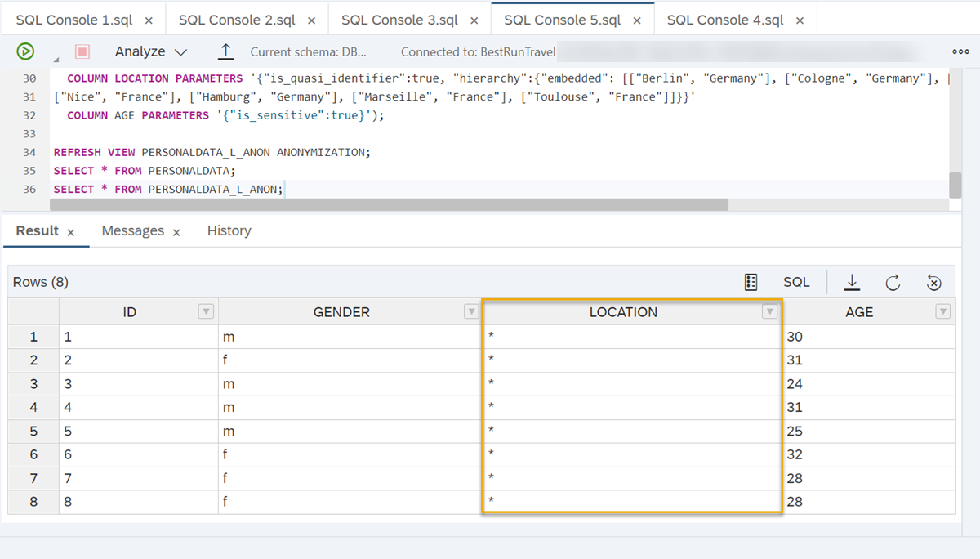This screenshot has width=980, height=559.
Task: Click the Rows (8) label
Action: click(41, 282)
